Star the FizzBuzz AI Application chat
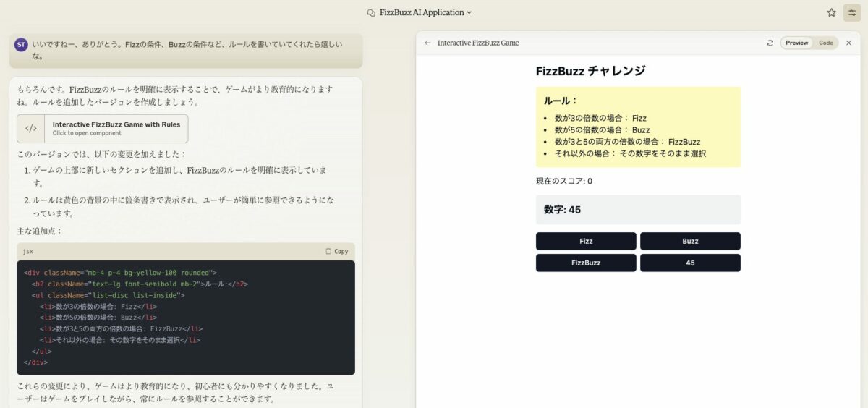 tap(831, 12)
